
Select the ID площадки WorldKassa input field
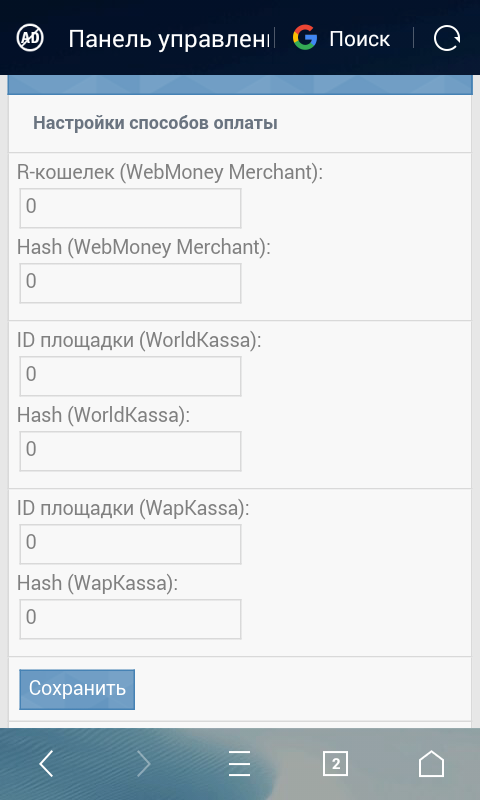(x=130, y=376)
